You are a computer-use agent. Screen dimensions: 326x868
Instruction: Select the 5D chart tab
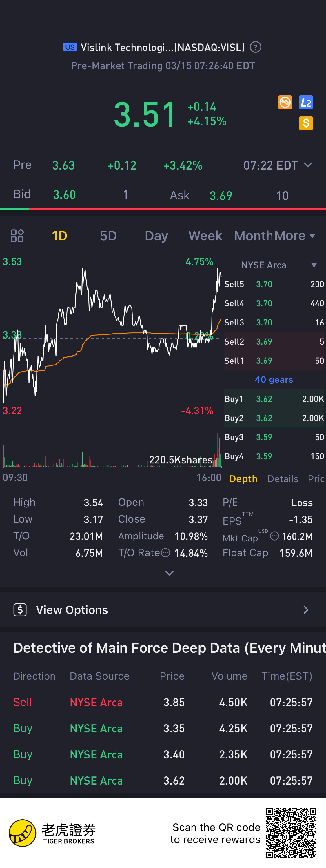click(x=108, y=236)
